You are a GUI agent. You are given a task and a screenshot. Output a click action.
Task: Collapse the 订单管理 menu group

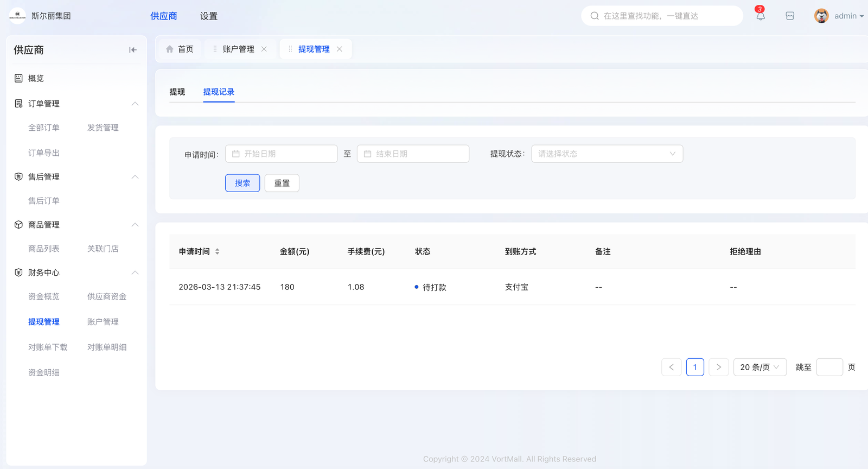click(135, 104)
